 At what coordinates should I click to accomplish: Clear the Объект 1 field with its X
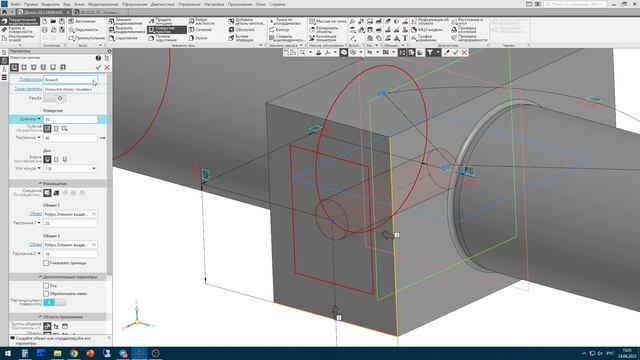click(94, 214)
